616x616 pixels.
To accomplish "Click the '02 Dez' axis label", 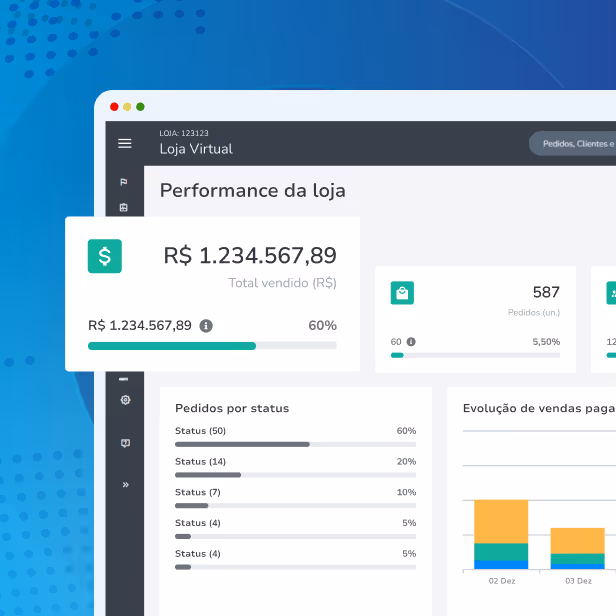I will click(x=502, y=581).
